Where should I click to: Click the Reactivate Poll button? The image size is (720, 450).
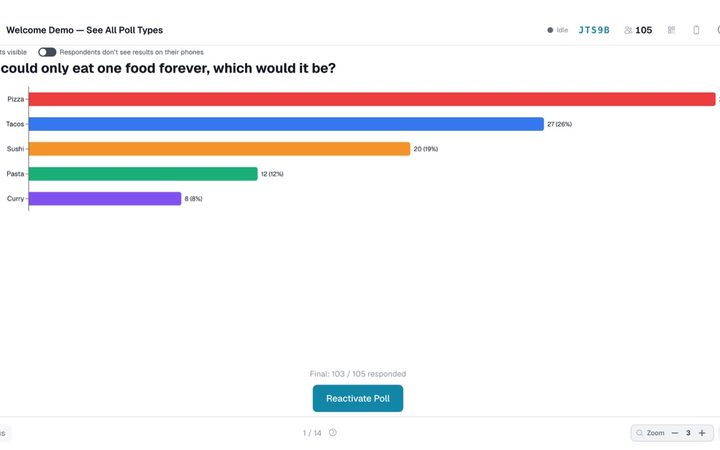(358, 398)
